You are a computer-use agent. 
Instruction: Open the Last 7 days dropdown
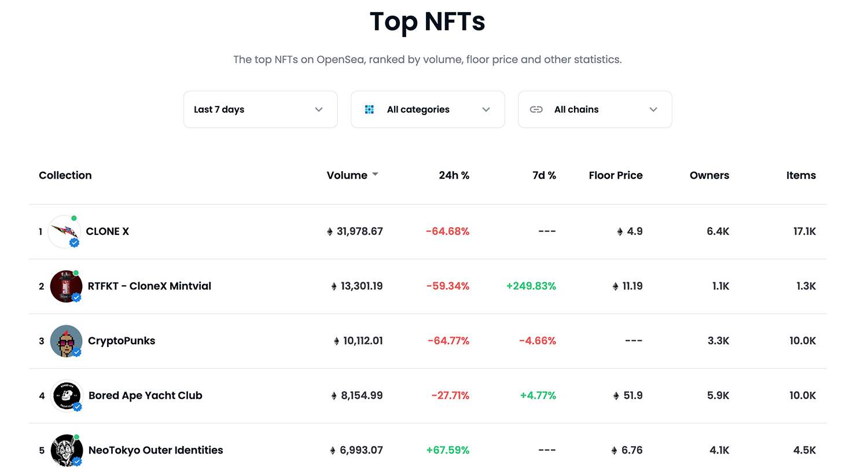[x=260, y=109]
